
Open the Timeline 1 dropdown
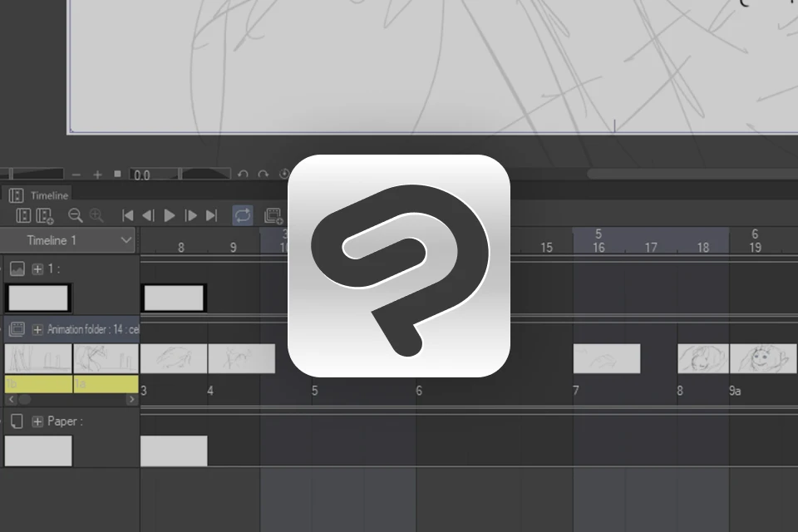click(67, 240)
